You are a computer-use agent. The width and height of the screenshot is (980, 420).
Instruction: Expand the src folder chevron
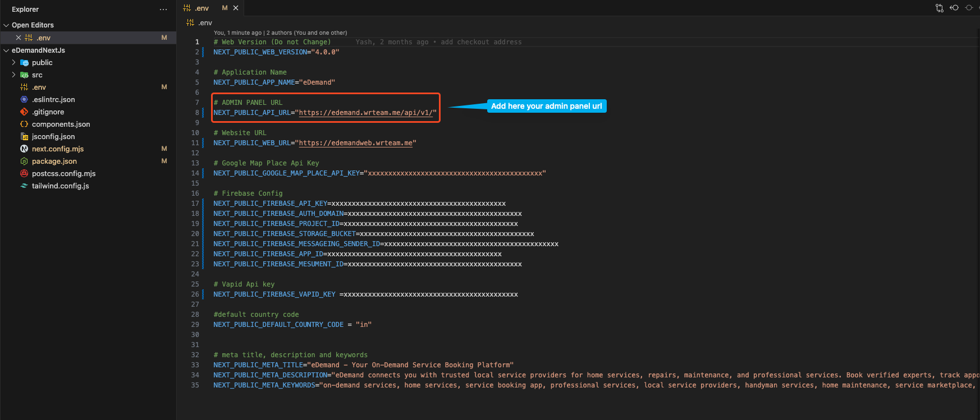point(14,75)
